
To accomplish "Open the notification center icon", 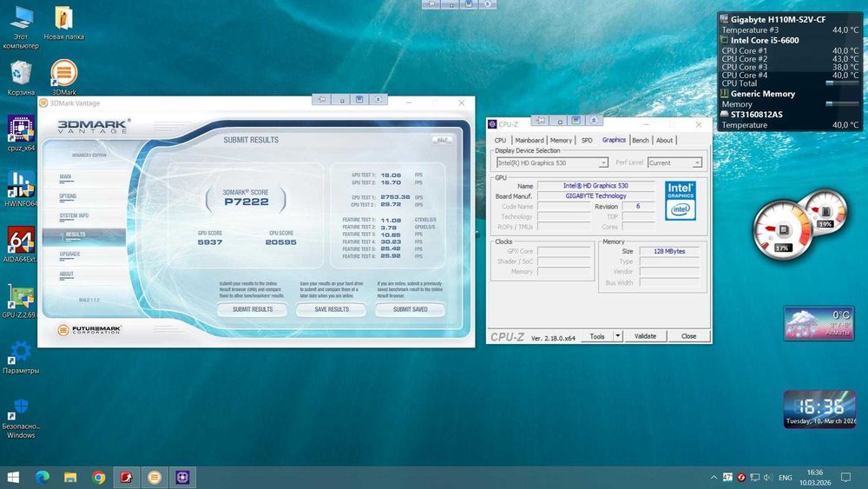I will coord(845,478).
